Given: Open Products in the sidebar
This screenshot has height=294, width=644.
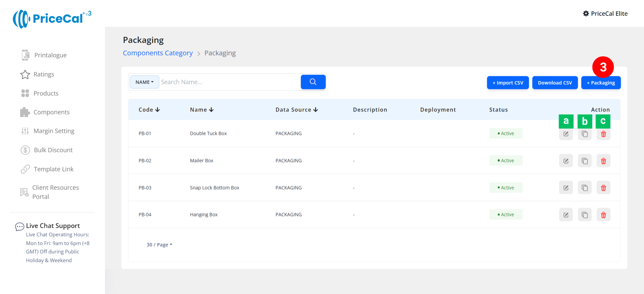Looking at the screenshot, I should pyautogui.click(x=46, y=93).
